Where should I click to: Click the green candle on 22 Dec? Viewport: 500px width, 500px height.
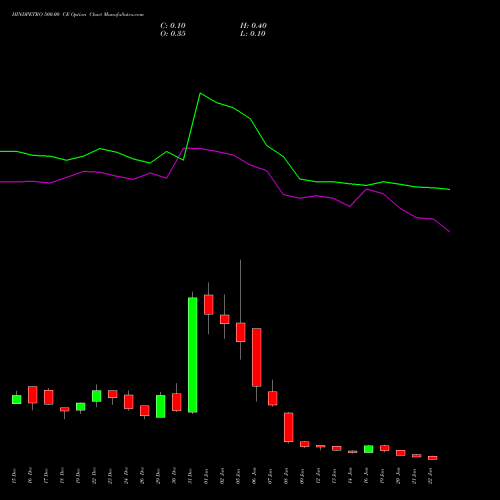[97, 396]
